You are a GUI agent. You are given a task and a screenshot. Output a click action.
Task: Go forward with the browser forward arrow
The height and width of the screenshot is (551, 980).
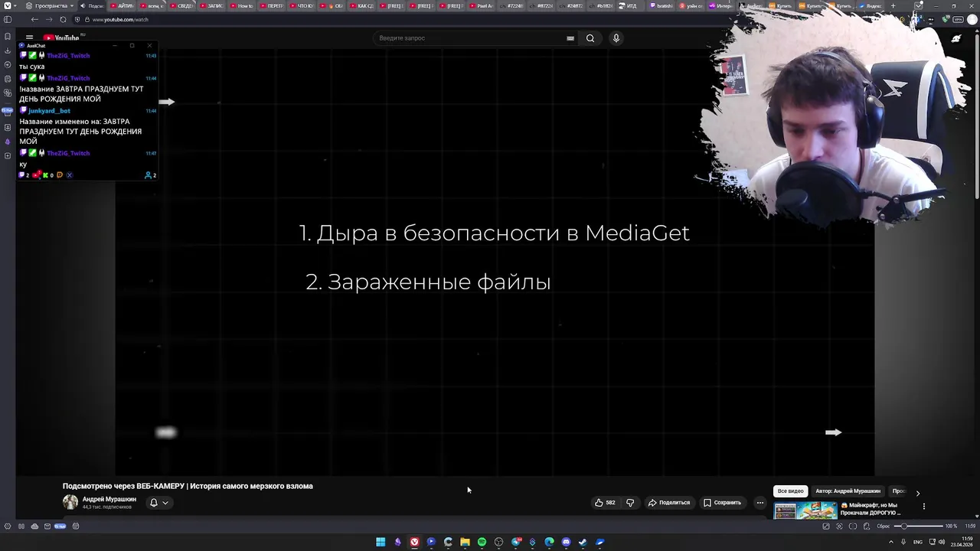(x=49, y=19)
